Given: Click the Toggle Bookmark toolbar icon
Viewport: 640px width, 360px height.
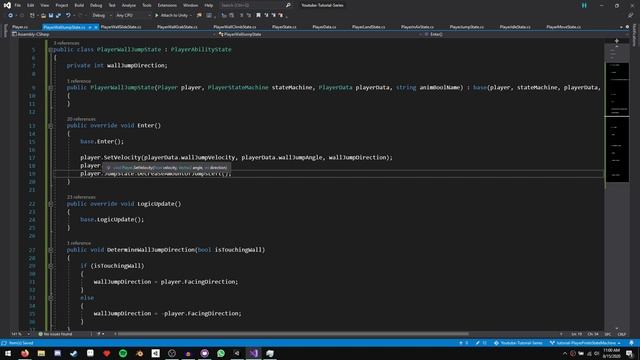Looking at the screenshot, I should tap(258, 16).
